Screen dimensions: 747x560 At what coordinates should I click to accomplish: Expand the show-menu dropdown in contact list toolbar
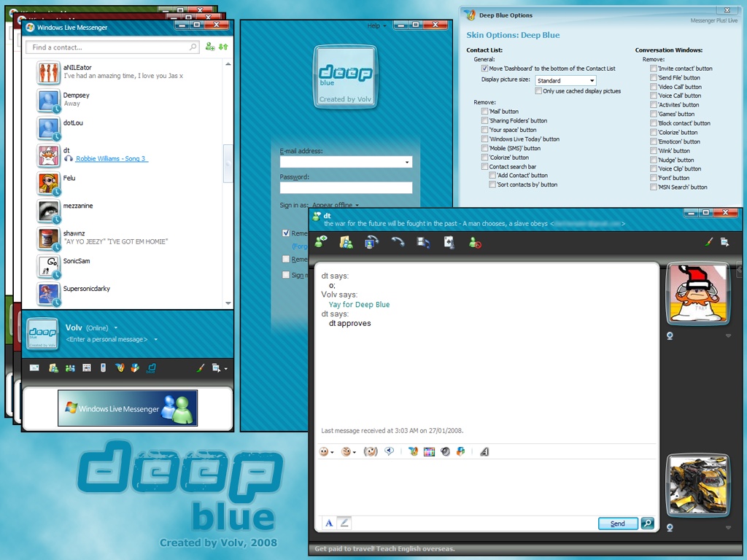[226, 368]
